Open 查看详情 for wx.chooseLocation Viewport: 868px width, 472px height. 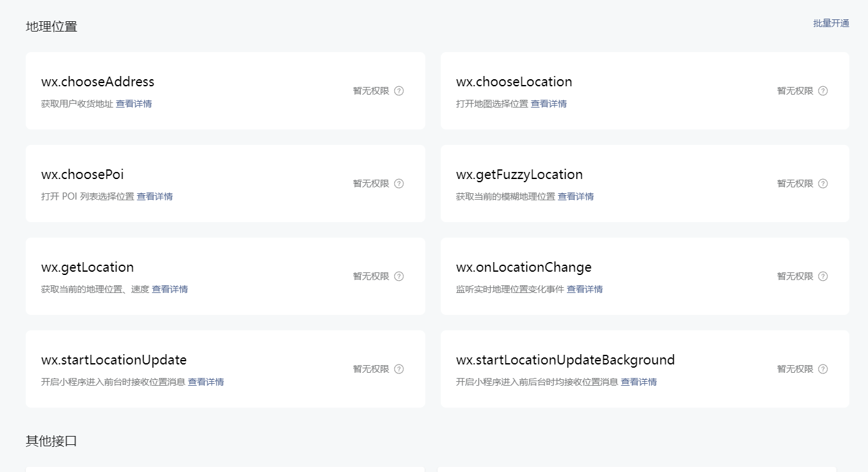[549, 104]
